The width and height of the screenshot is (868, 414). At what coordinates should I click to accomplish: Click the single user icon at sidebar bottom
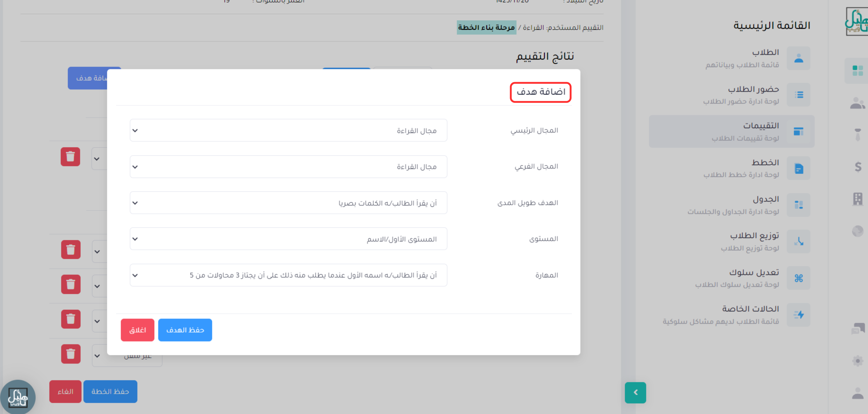(858, 393)
